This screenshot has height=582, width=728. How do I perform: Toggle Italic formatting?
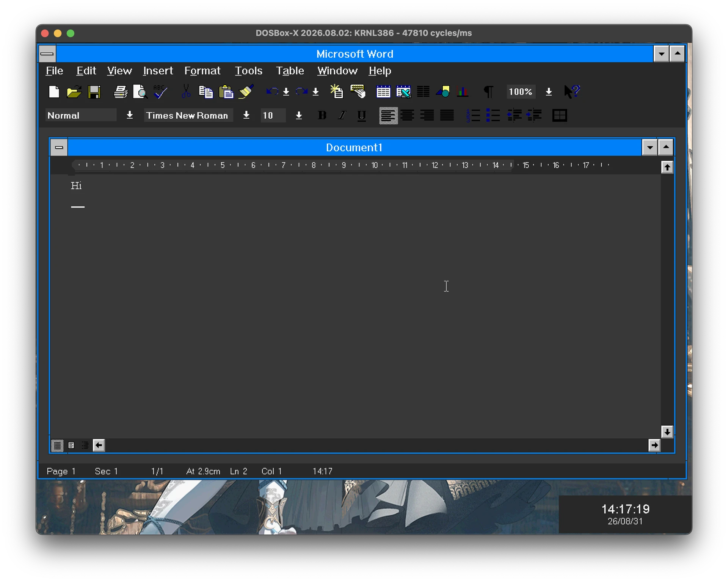342,115
